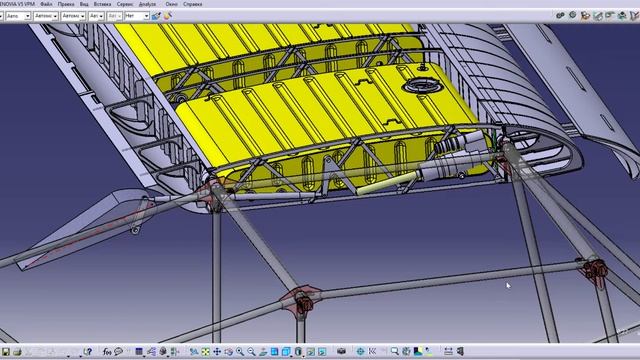
Task: Click the top-right clash analysis icon
Action: 610,16
